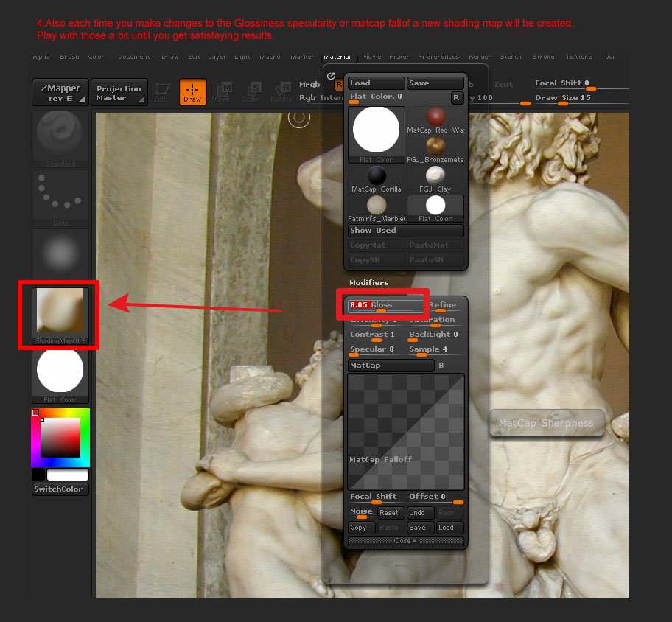This screenshot has height=622, width=672.
Task: Activate the Edit mode icon
Action: [x=162, y=92]
